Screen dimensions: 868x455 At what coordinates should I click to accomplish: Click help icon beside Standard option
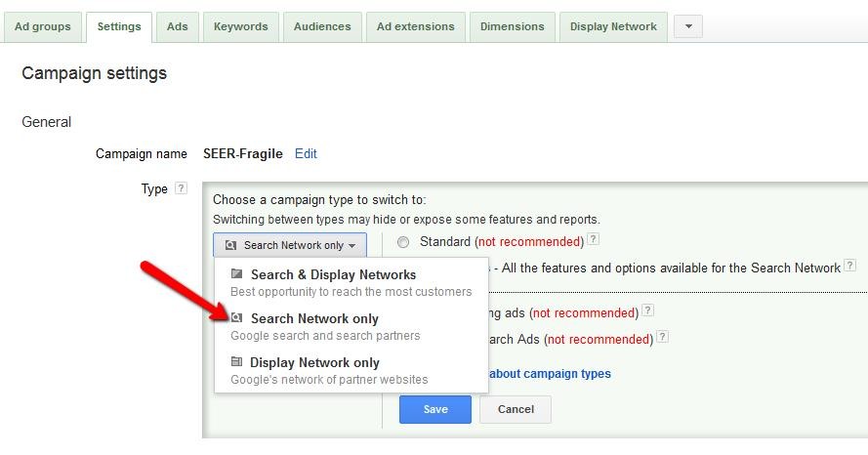tap(594, 240)
